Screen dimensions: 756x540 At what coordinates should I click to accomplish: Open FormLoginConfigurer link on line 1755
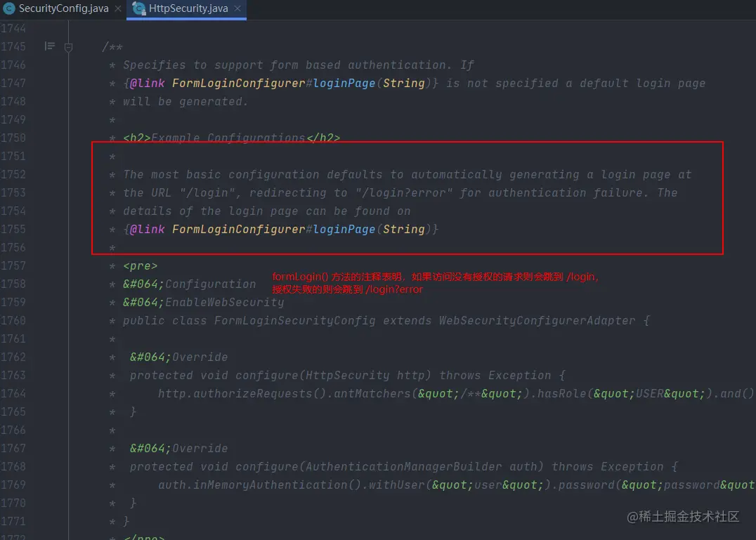[239, 230]
